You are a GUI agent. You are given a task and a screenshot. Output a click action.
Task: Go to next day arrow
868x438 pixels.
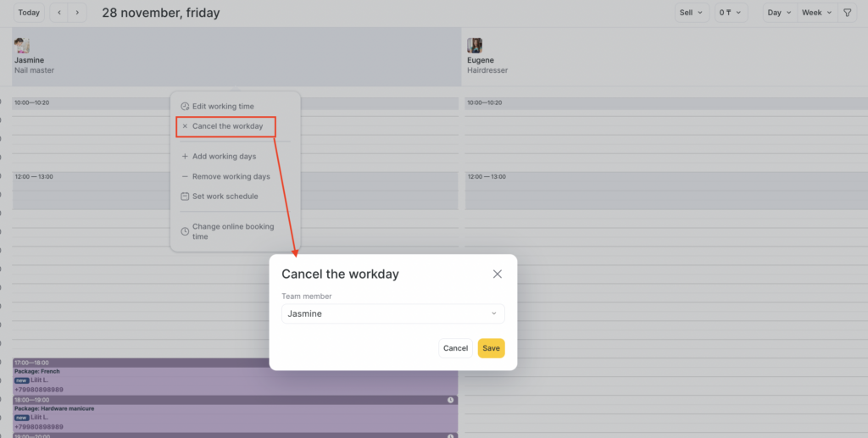(x=78, y=13)
